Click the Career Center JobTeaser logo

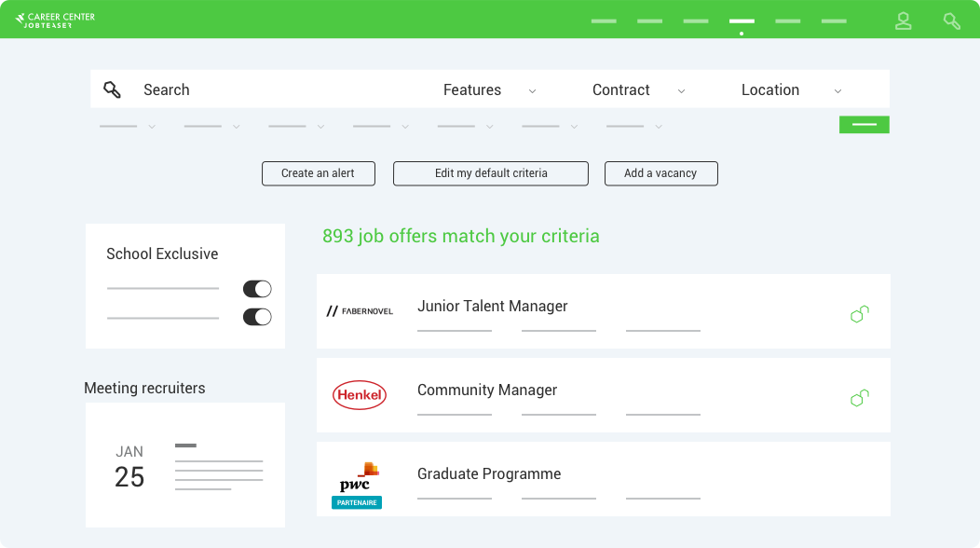55,20
